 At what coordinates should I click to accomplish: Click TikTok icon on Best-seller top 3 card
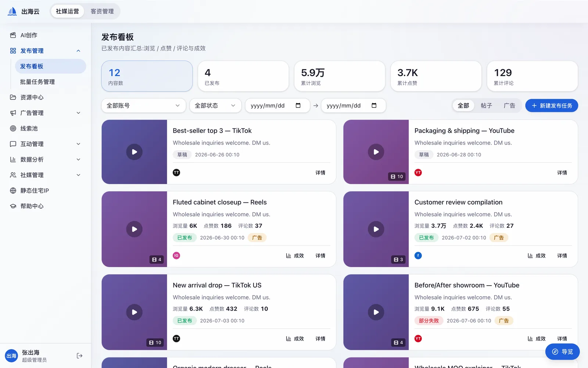(x=176, y=173)
